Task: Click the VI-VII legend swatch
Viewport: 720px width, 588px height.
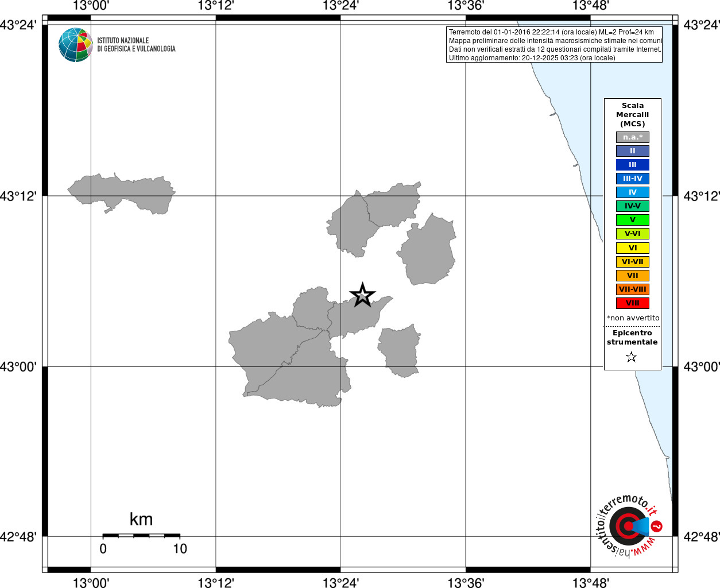Action: point(633,262)
